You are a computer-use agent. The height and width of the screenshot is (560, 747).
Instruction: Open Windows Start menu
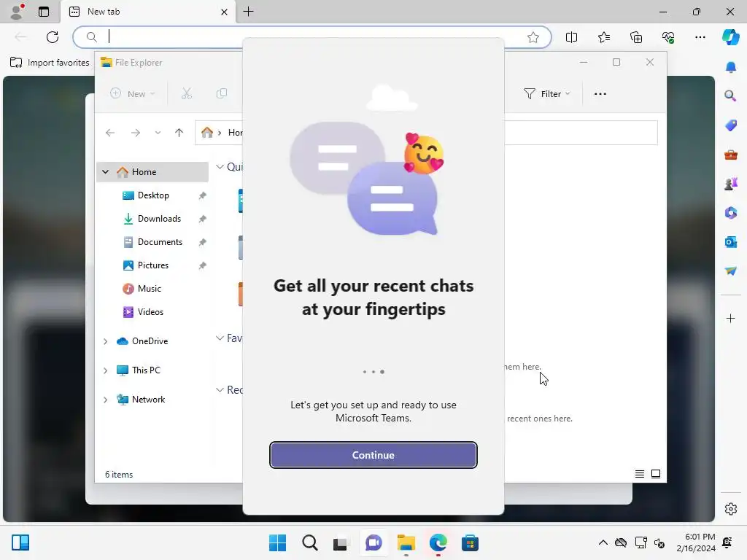(278, 542)
